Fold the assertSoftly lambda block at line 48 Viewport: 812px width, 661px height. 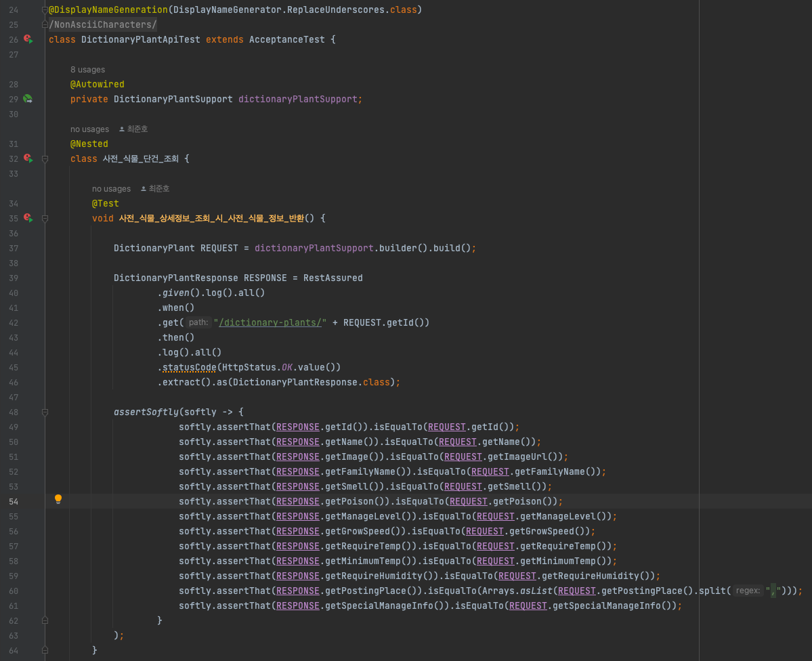click(x=45, y=412)
